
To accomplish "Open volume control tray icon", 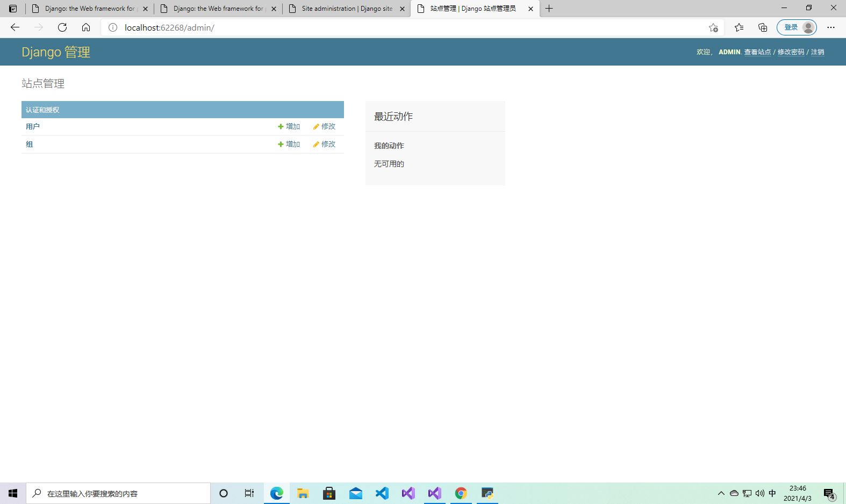I will (x=760, y=493).
